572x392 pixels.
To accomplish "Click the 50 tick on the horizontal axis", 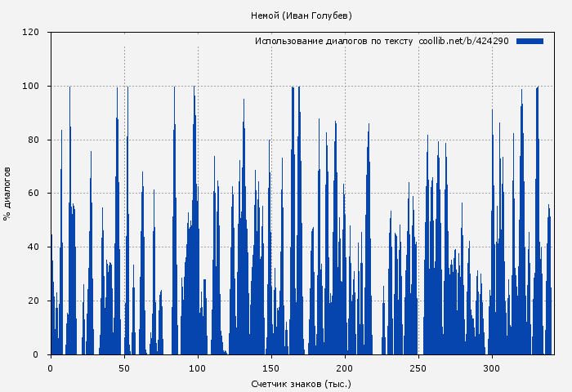I will [x=124, y=368].
